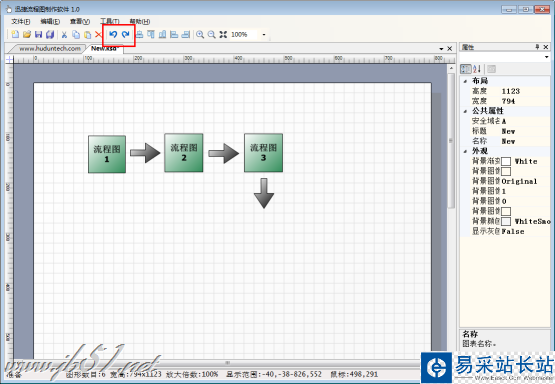Screen dimensions: 555x384
Task: Click the Copy icon in toolbar
Action: click(x=76, y=34)
